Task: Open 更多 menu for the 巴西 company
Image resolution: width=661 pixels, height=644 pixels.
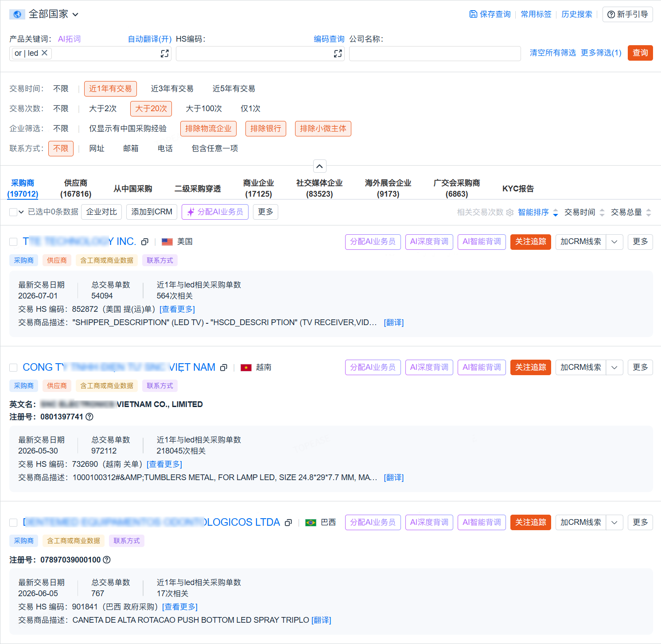Action: [x=640, y=523]
